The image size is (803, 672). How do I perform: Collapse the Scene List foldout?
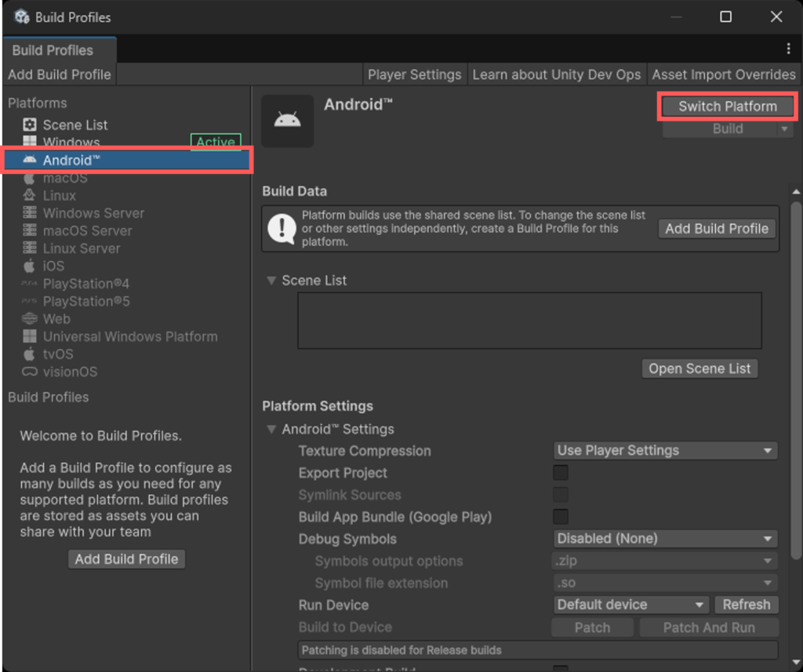pos(272,281)
